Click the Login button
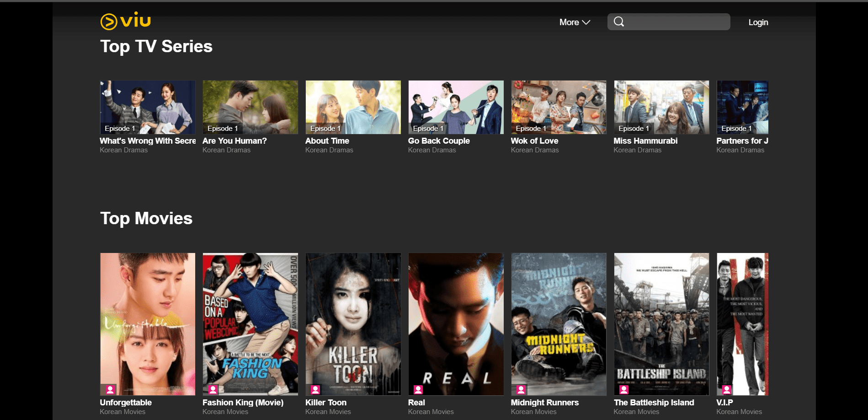Viewport: 868px width, 420px height. point(758,22)
